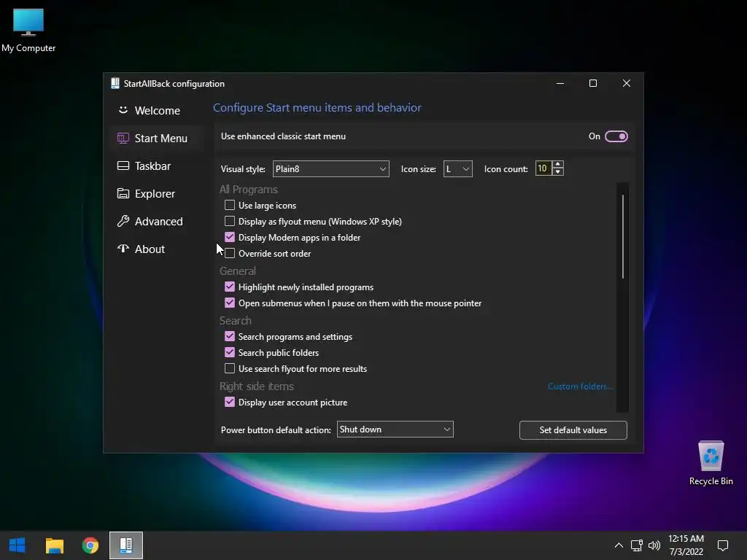Go to the Welcome section

pos(158,111)
